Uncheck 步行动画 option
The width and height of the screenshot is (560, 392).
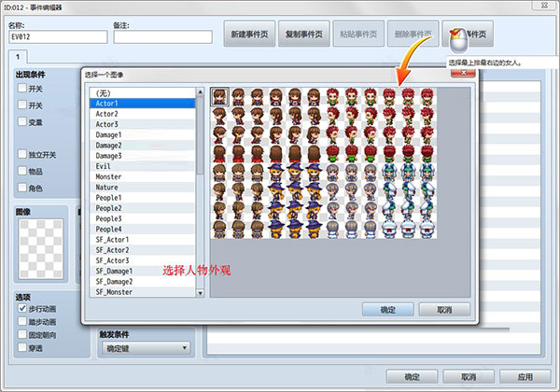coord(22,308)
